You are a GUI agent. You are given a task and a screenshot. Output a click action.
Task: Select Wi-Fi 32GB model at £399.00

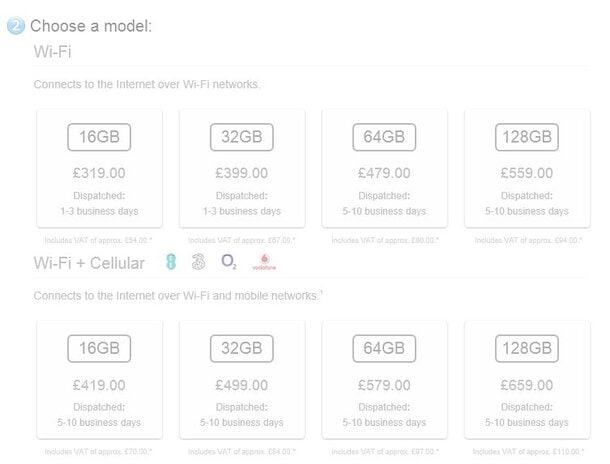point(242,168)
